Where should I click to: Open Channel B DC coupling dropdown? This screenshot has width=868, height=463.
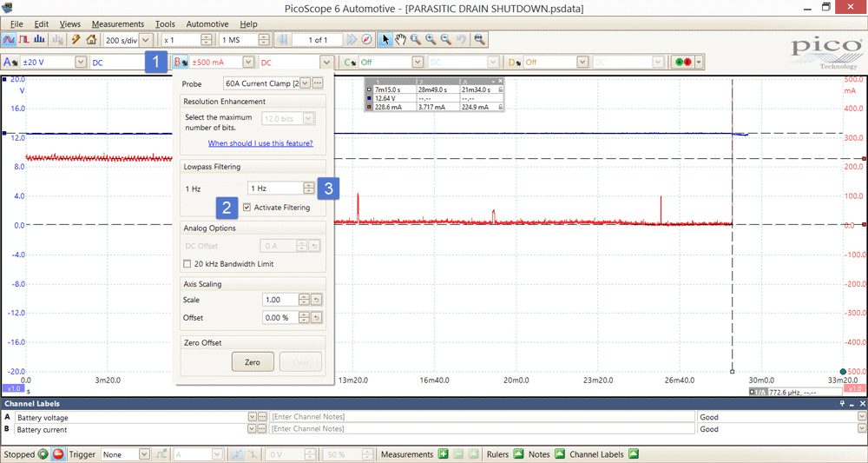[326, 62]
